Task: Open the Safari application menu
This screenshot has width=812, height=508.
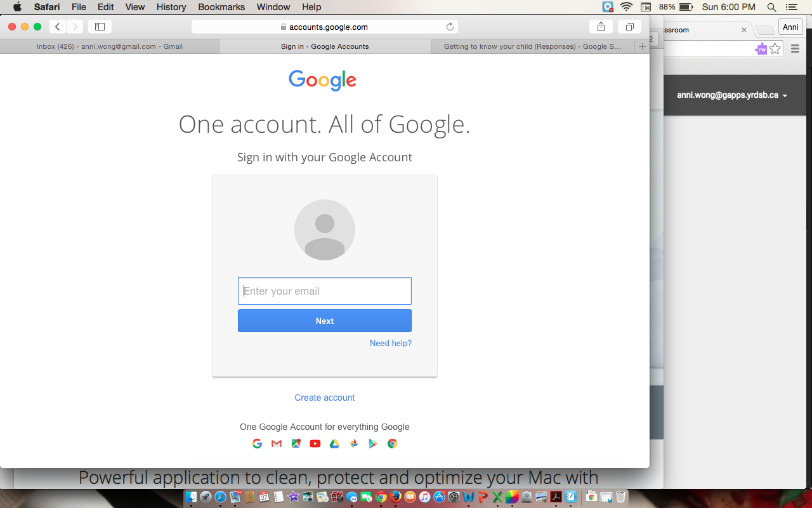Action: tap(47, 7)
